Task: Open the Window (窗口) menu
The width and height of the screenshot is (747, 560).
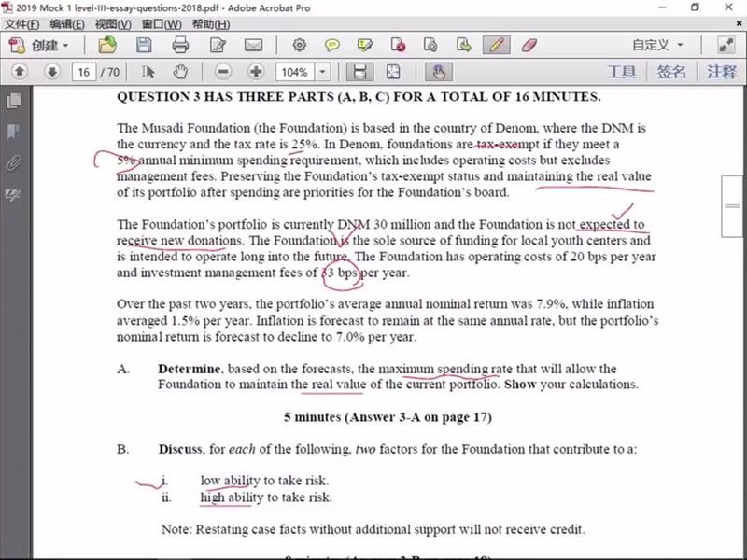Action: coord(162,24)
